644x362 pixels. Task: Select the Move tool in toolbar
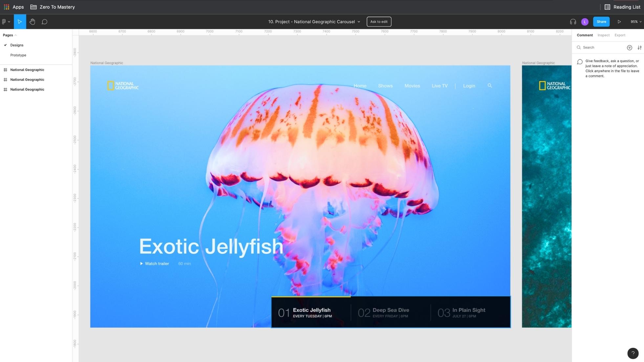(x=20, y=22)
